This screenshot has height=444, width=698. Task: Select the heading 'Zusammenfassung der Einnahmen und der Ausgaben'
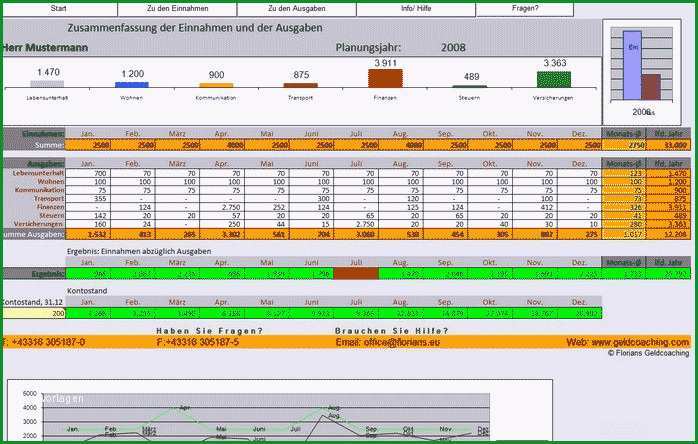click(x=195, y=28)
